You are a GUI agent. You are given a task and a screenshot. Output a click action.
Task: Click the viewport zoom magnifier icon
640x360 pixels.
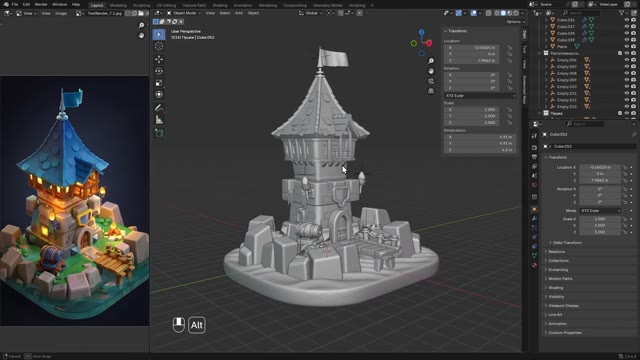[431, 61]
